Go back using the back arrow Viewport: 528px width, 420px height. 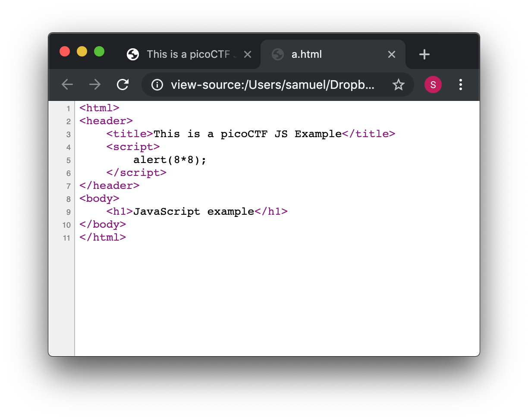tap(67, 85)
